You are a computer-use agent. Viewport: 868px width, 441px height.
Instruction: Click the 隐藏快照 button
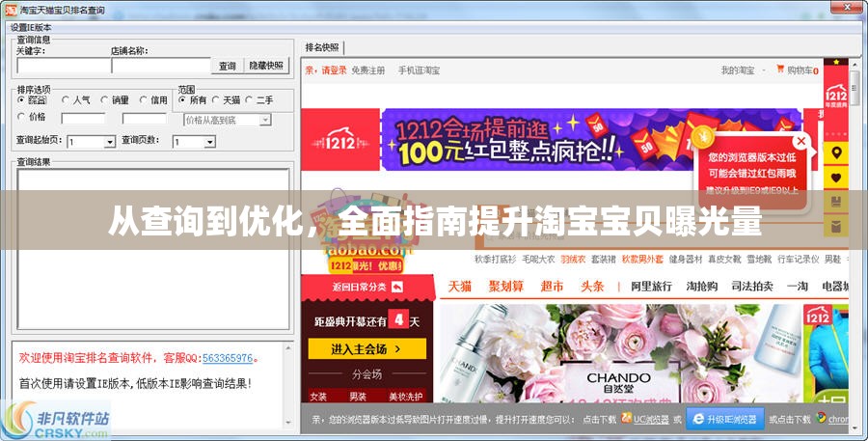tap(266, 66)
